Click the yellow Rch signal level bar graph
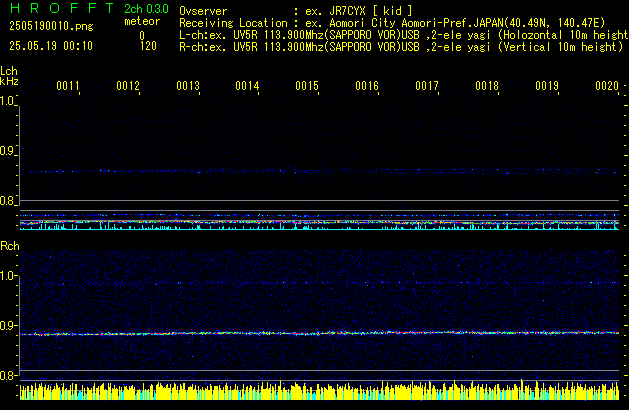 319,390
